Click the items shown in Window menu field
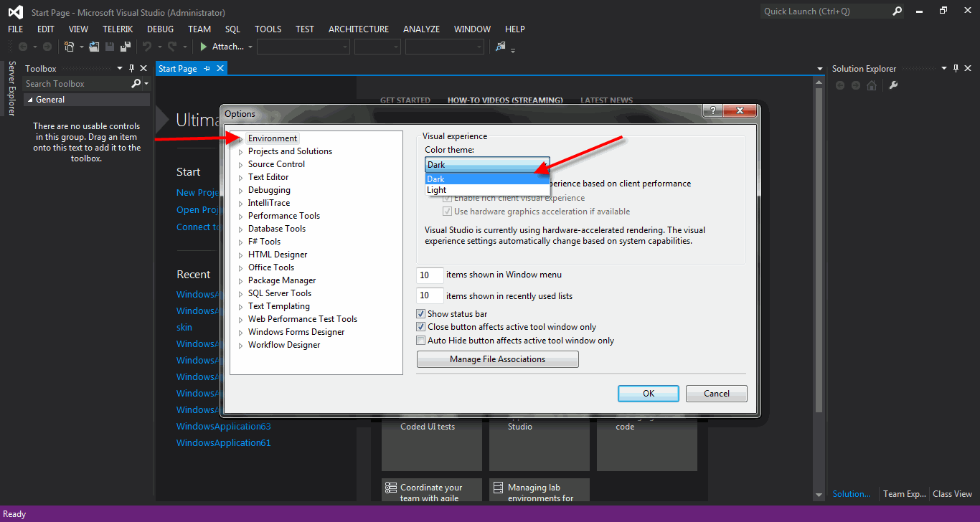The height and width of the screenshot is (522, 980). coord(430,275)
